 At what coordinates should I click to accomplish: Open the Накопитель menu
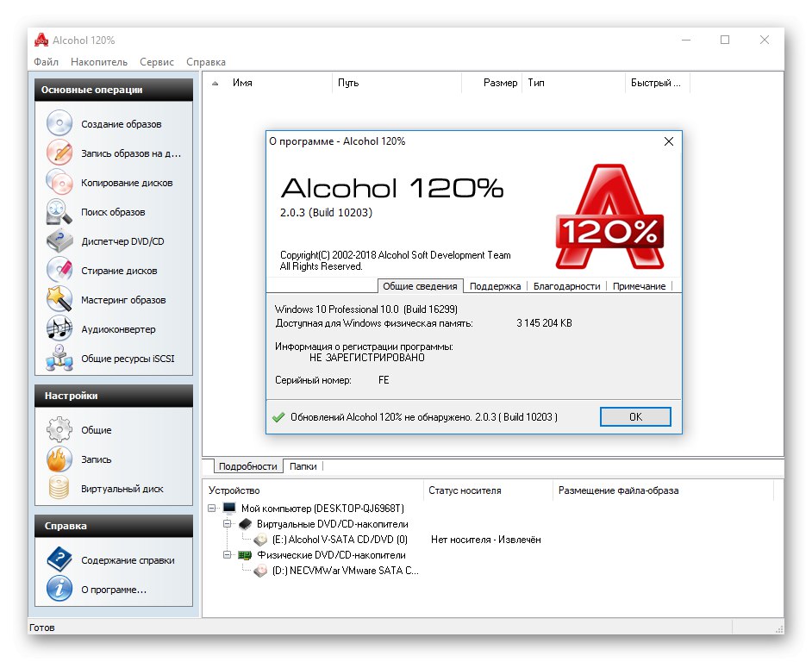point(99,62)
